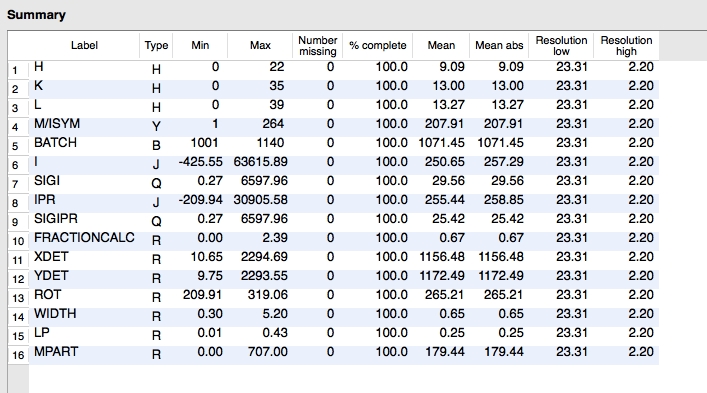Click the Min column header

tap(200, 46)
